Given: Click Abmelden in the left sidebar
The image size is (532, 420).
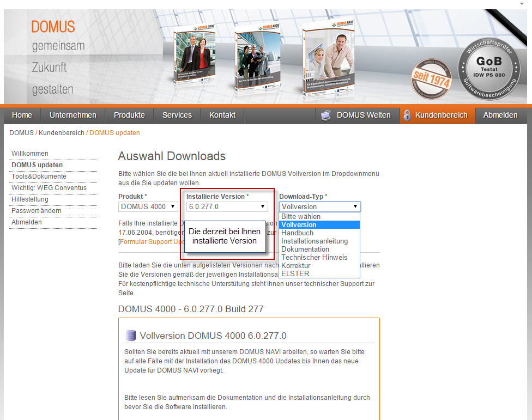Looking at the screenshot, I should (x=27, y=222).
